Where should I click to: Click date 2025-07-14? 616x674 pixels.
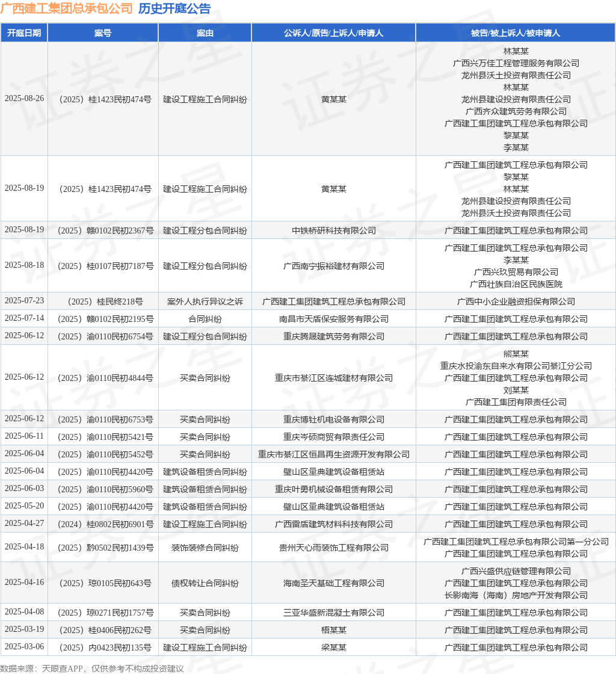tap(25, 318)
